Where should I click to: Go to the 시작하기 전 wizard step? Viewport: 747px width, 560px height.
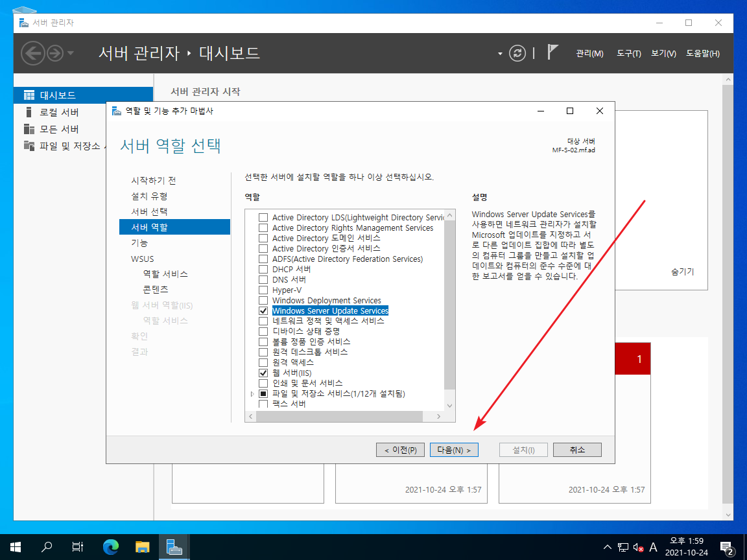pyautogui.click(x=154, y=180)
